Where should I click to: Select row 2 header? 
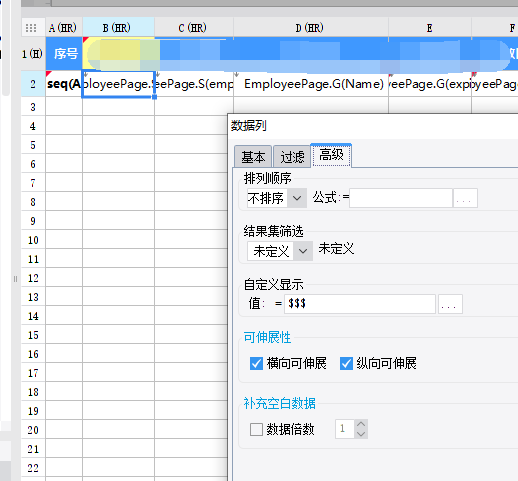click(x=33, y=84)
